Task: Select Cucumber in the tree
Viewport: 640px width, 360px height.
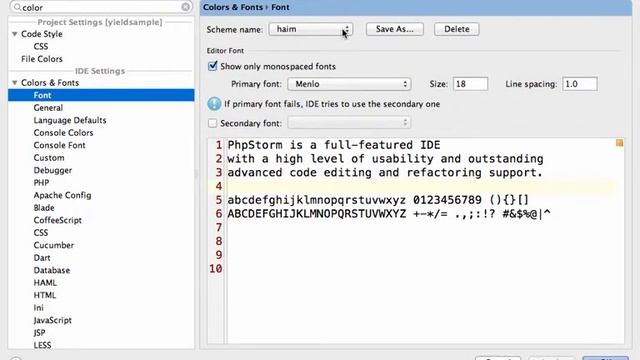Action: coord(54,245)
